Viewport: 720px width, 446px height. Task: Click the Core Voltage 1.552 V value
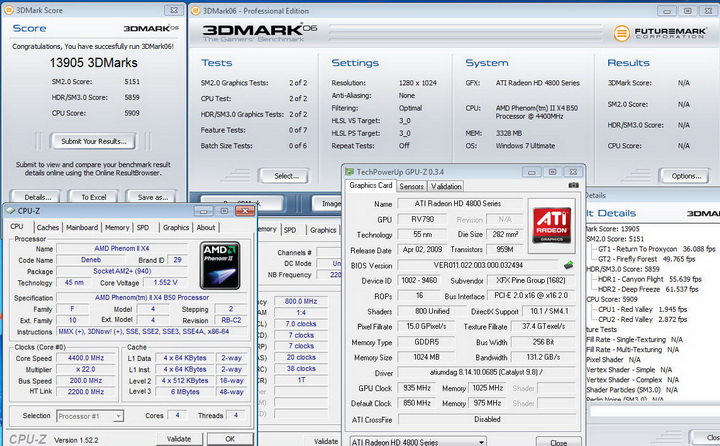(165, 282)
